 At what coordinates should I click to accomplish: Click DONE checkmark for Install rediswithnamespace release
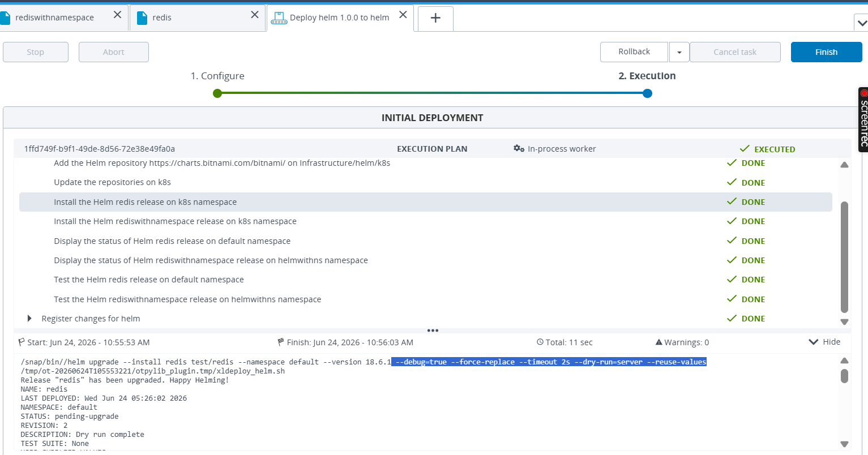(x=732, y=221)
